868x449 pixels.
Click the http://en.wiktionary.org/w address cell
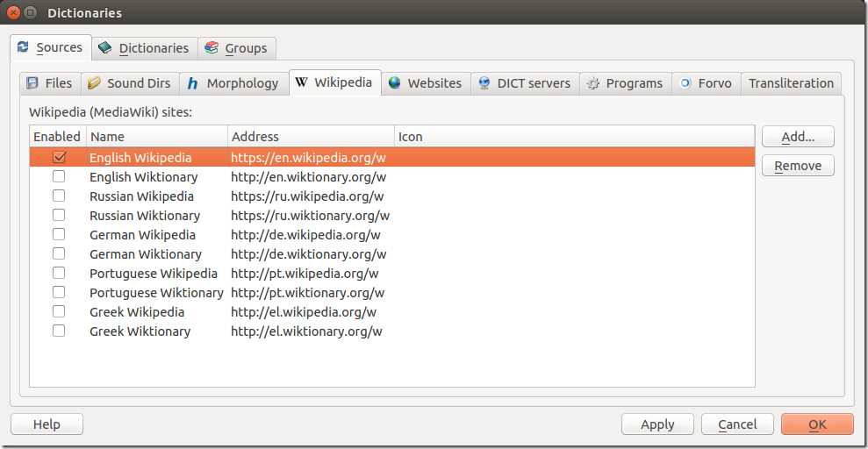tap(311, 177)
